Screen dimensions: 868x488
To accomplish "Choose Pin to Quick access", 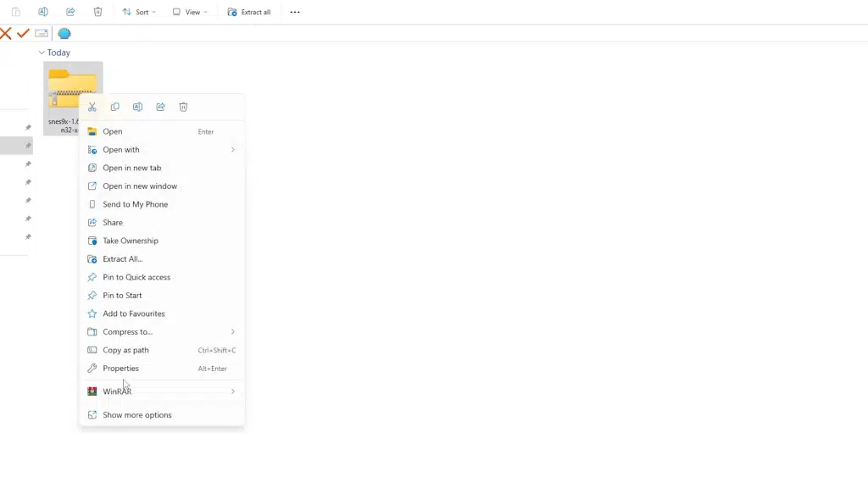I will 162,277.
